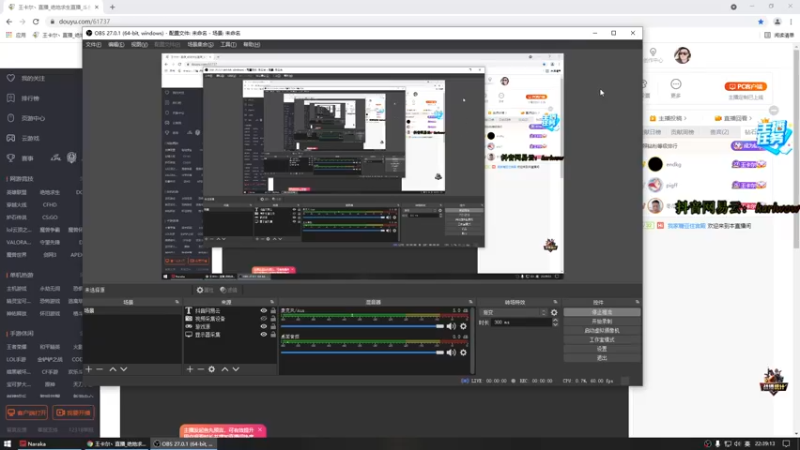Viewport: 800px width, 450px height.
Task: Click 停止推流 stop streaming button
Action: coord(602,312)
